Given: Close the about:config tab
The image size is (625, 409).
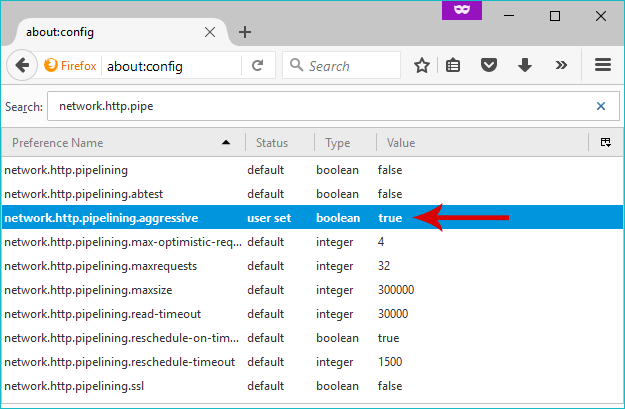Looking at the screenshot, I should click(x=210, y=32).
